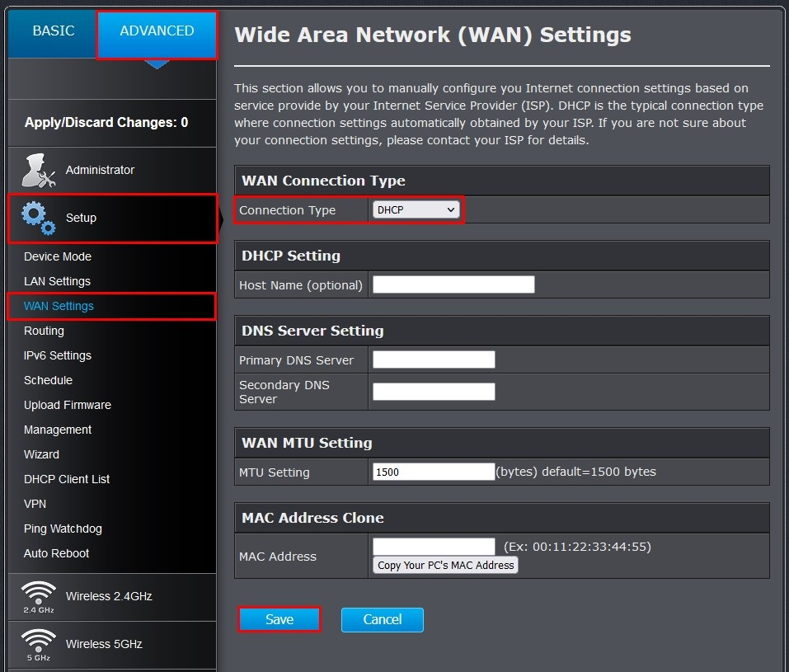Screen dimensions: 789x672
Task: Open the Connection Type dropdown
Action: (x=416, y=210)
